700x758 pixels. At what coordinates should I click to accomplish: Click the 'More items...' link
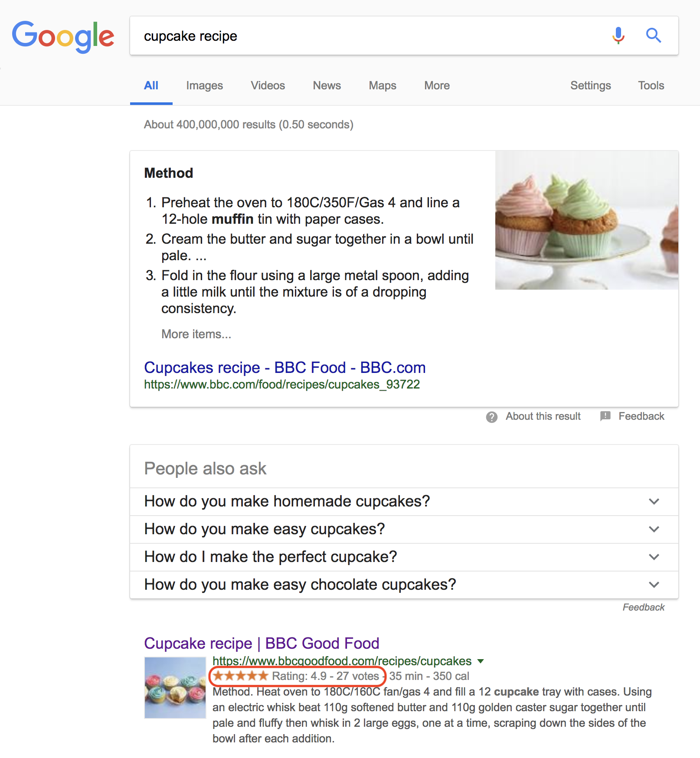click(x=196, y=334)
